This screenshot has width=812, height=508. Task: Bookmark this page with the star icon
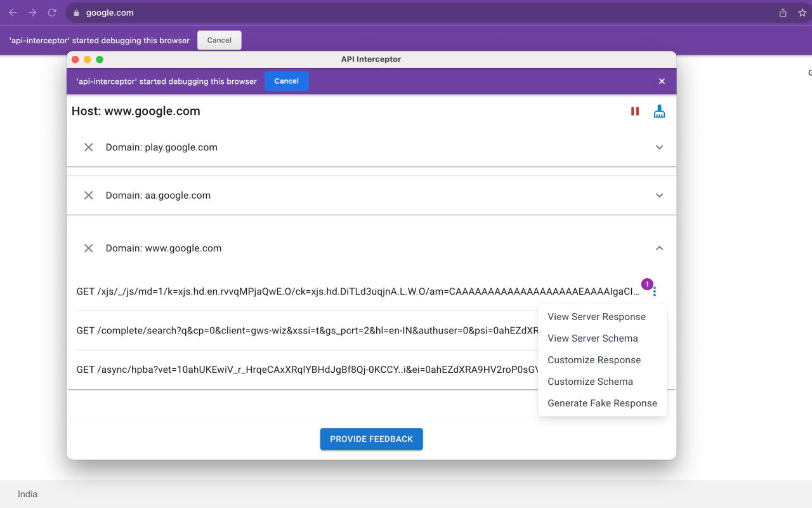[x=802, y=13]
